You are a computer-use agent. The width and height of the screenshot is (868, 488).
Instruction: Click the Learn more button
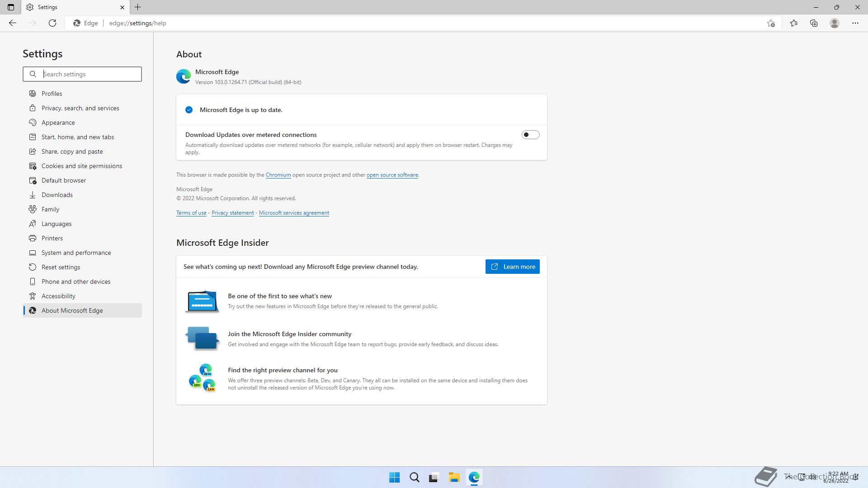coord(512,267)
